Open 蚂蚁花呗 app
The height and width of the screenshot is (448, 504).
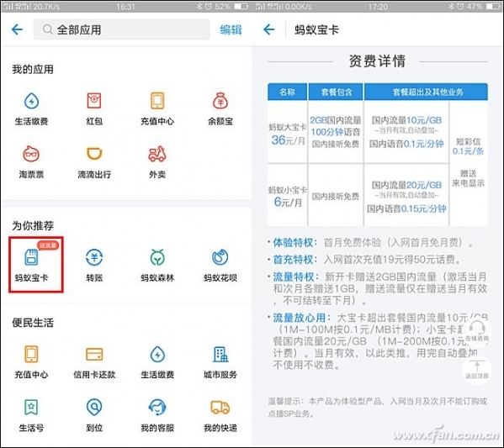point(220,265)
